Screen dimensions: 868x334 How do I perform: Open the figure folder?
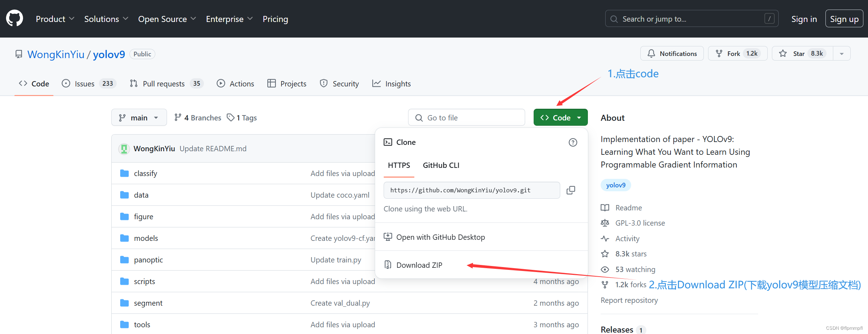pyautogui.click(x=144, y=216)
